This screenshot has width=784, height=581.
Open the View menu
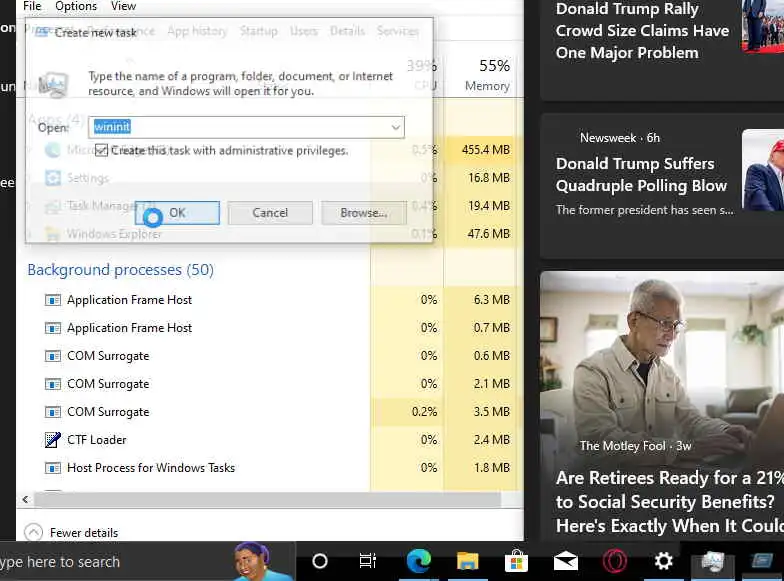pyautogui.click(x=124, y=6)
